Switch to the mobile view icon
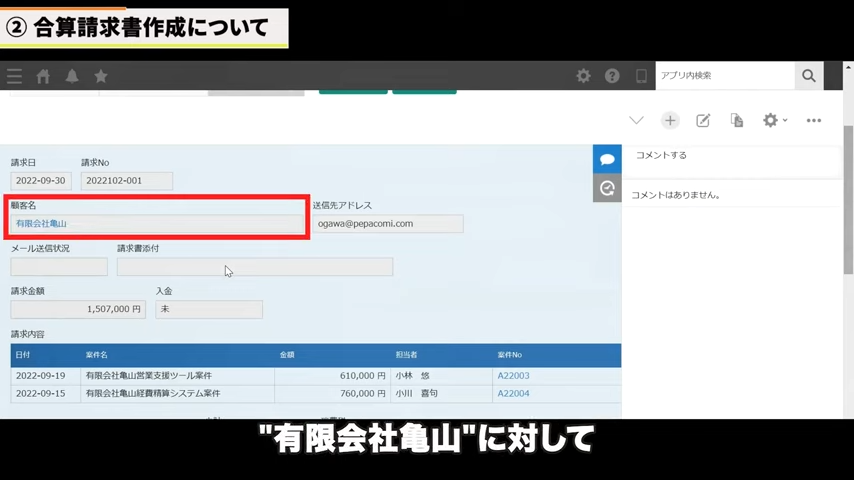 [x=641, y=76]
